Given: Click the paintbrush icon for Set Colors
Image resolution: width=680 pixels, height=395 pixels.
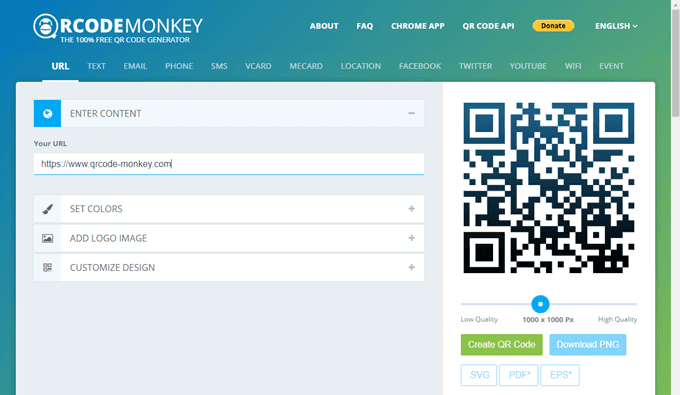Looking at the screenshot, I should click(x=47, y=209).
